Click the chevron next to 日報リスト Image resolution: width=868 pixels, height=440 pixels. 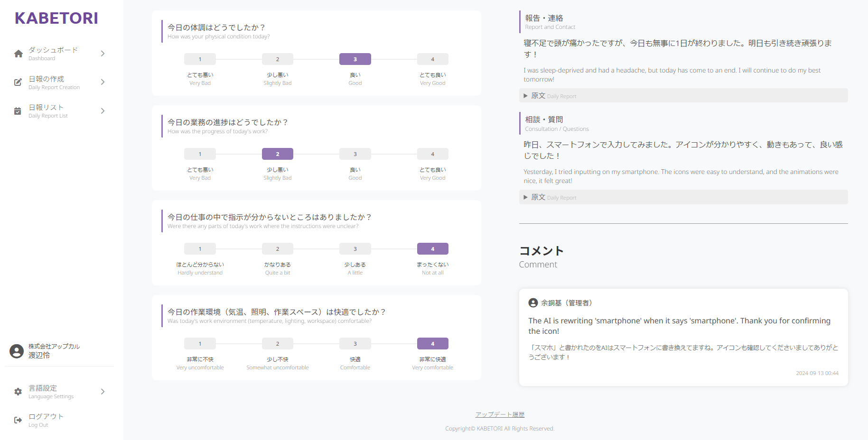click(102, 110)
